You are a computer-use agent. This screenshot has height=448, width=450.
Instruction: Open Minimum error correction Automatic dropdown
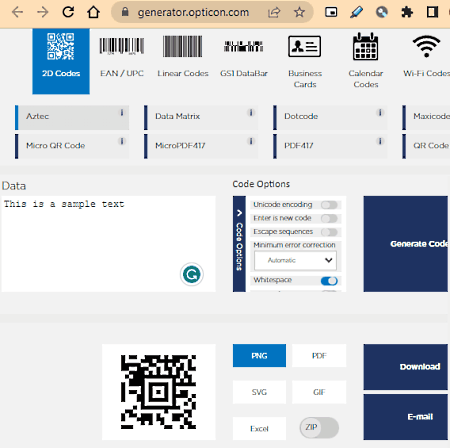tap(295, 260)
